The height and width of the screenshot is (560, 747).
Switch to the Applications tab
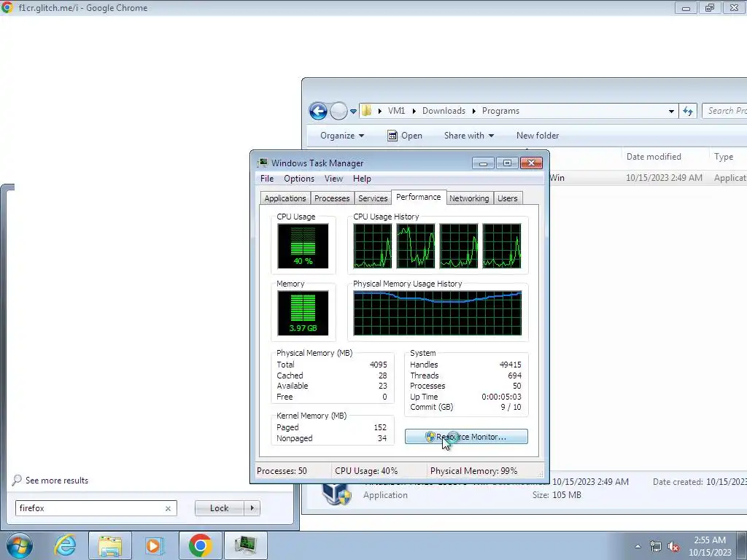(x=285, y=198)
